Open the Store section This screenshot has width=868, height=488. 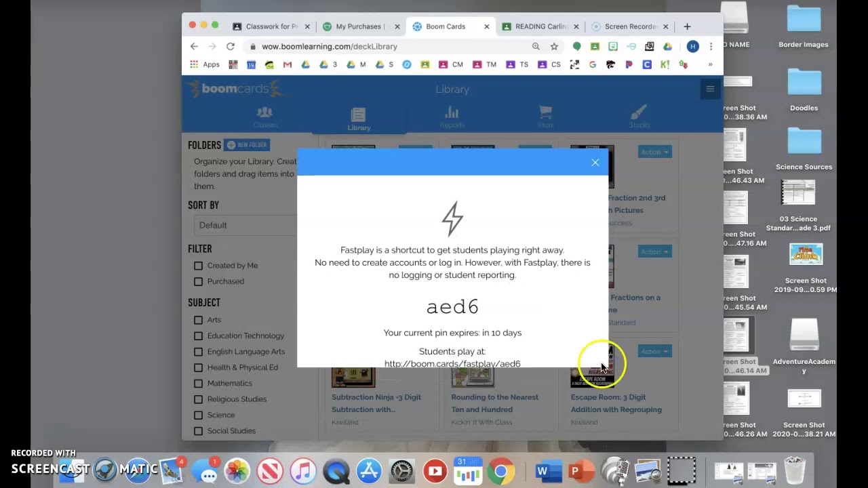pos(545,117)
